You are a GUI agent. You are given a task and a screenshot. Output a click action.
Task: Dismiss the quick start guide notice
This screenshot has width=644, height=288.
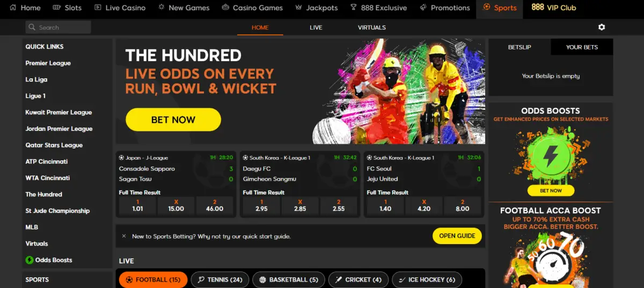[124, 236]
